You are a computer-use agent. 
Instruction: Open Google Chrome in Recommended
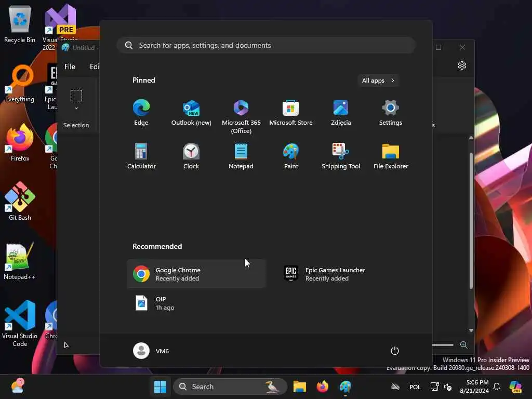tap(196, 274)
